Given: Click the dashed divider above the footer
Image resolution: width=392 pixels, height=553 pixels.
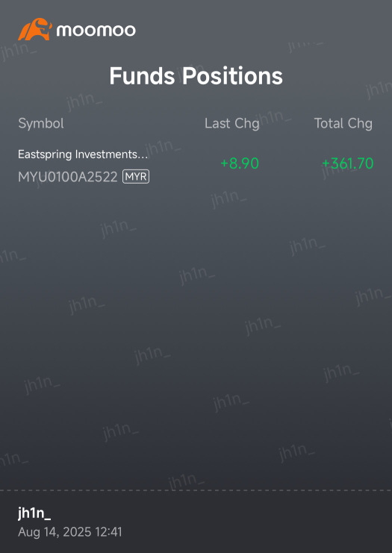Looking at the screenshot, I should pyautogui.click(x=196, y=490).
